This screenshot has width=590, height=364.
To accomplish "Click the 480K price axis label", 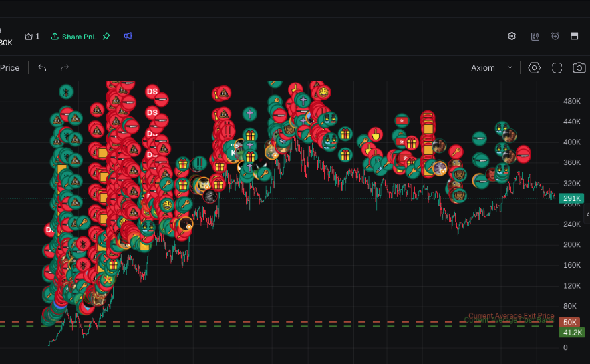I will pos(571,101).
